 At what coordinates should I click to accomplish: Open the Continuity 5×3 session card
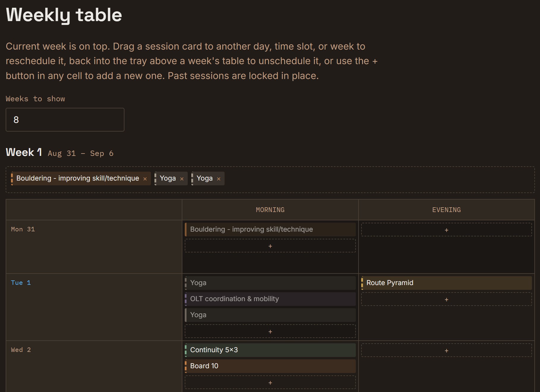coord(270,350)
